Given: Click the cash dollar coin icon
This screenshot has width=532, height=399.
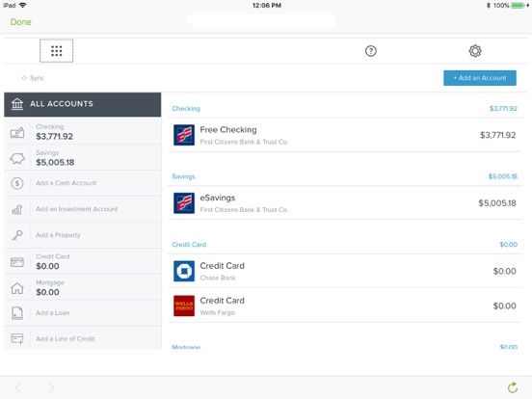Looking at the screenshot, I should 17,183.
